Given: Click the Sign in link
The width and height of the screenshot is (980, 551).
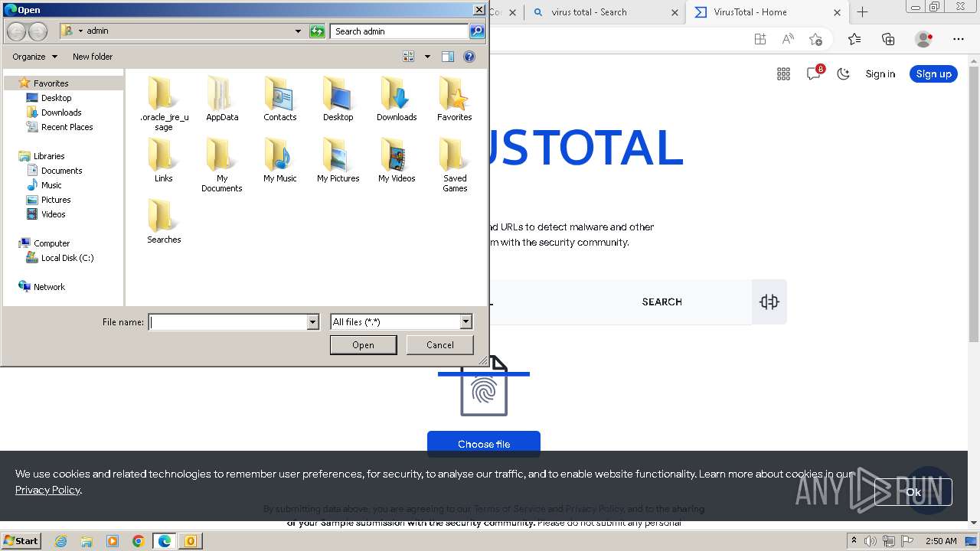Looking at the screenshot, I should coord(880,74).
